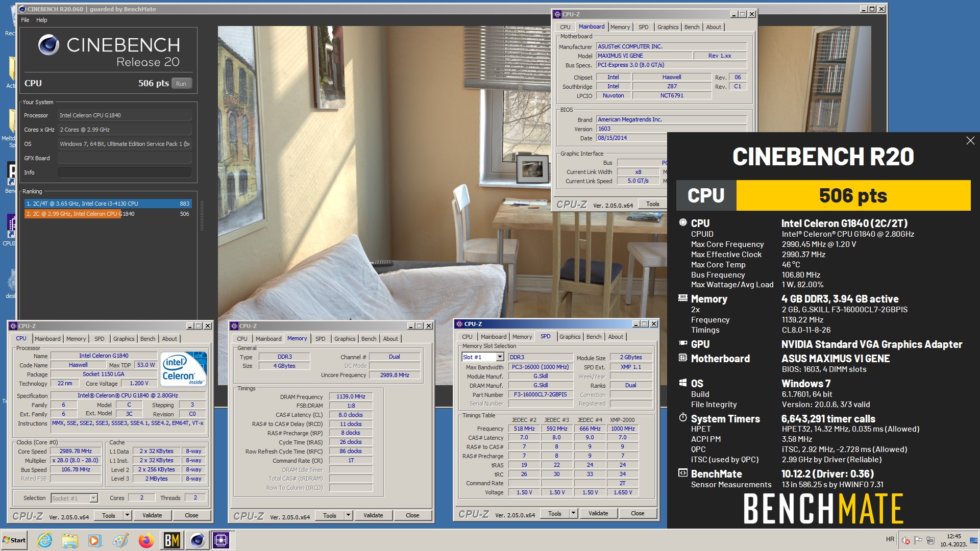Open Bench tab in bottom-left CPU-Z window
The image size is (980, 551).
coord(148,339)
